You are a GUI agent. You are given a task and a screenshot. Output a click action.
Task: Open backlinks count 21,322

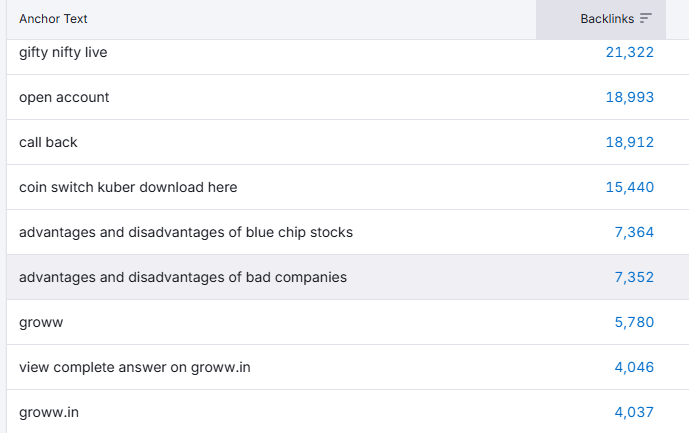(x=630, y=52)
